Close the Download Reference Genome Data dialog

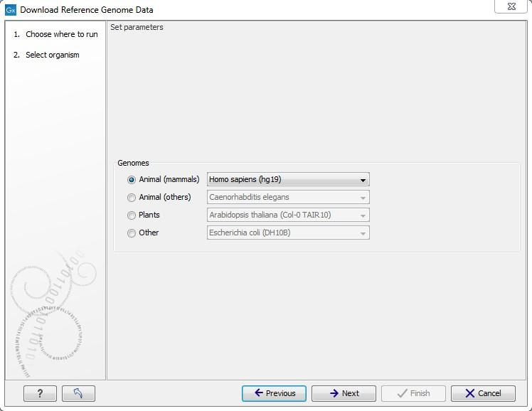pos(511,6)
